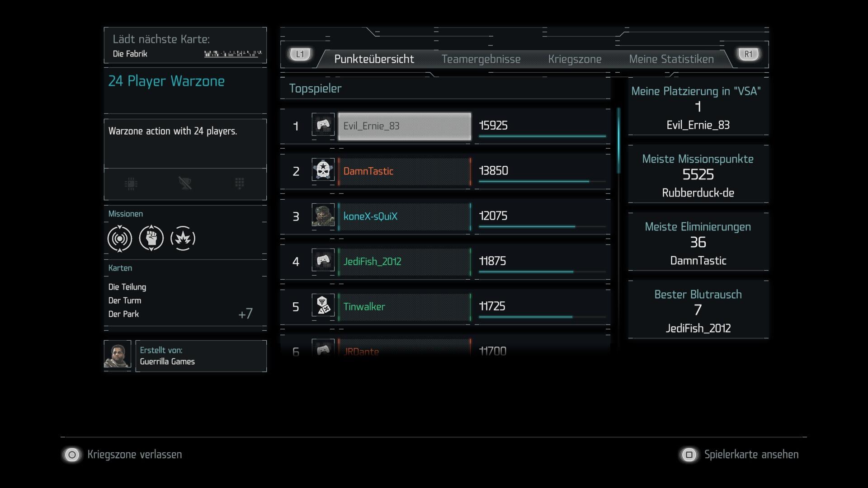Screen dimensions: 868x488
Task: Select the radio wave mission icon
Action: (120, 238)
